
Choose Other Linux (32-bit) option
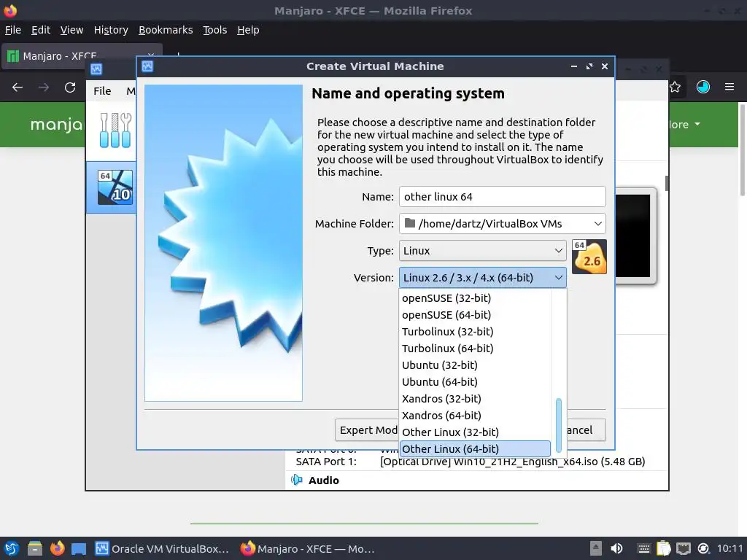pyautogui.click(x=475, y=432)
